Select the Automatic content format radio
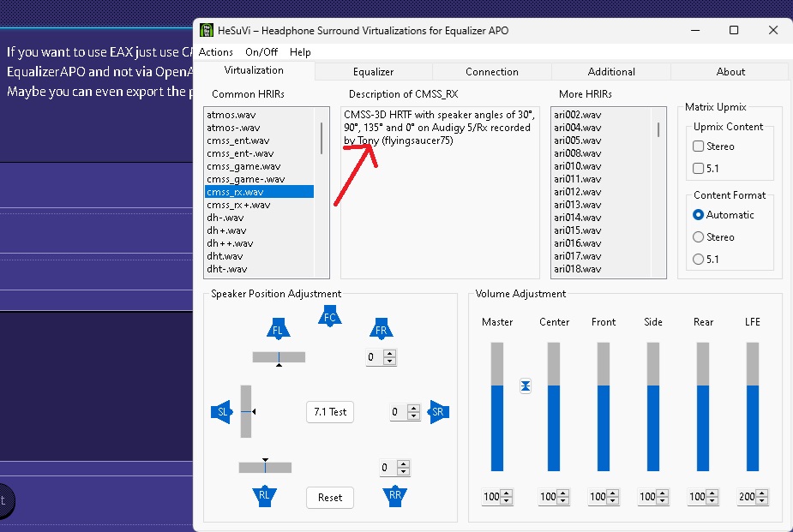This screenshot has height=532, width=793. coord(699,215)
